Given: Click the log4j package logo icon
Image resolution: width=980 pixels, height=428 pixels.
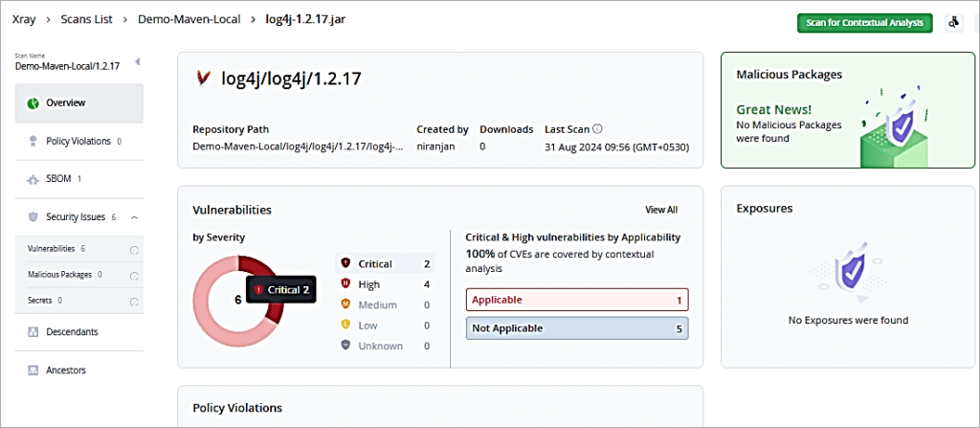Looking at the screenshot, I should [x=203, y=79].
